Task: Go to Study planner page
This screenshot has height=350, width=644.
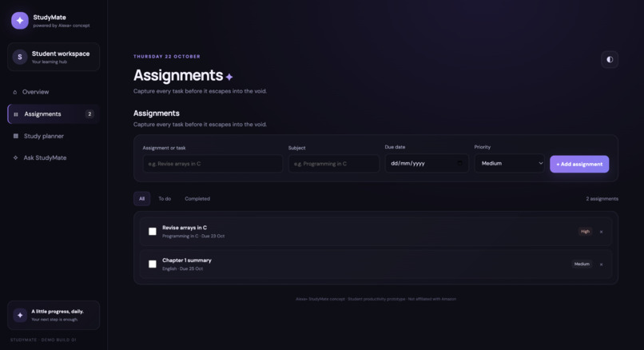Action: [x=54, y=136]
